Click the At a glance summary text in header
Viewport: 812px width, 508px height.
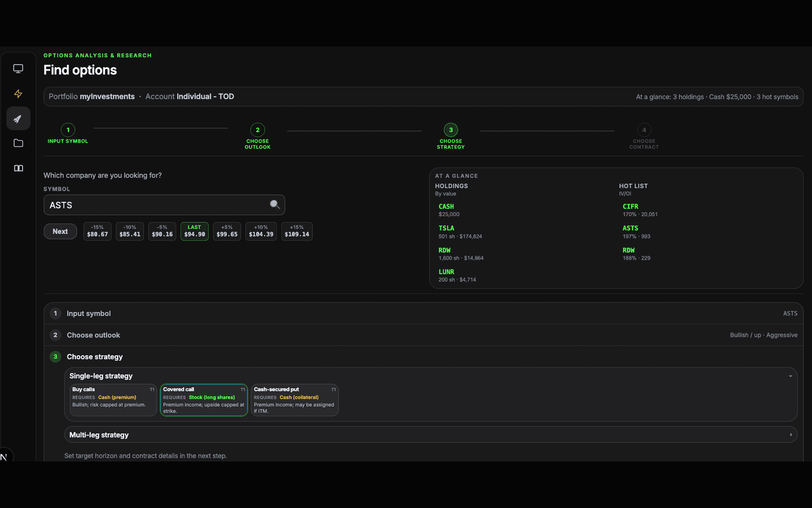717,97
